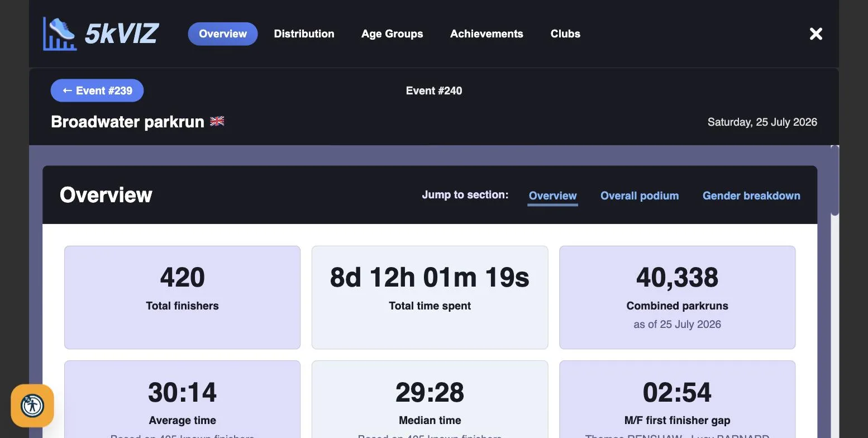Click the 'Jump to section:' label

465,195
